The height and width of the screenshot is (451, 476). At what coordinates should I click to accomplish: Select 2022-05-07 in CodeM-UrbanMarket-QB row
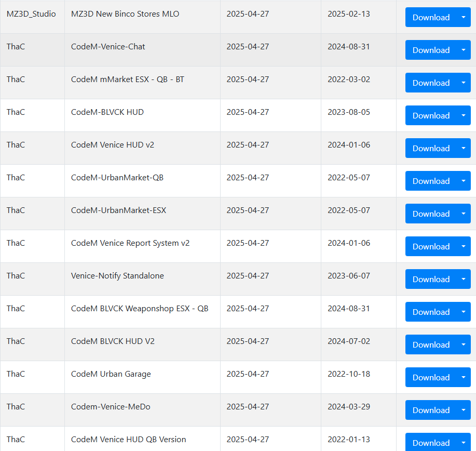[x=349, y=178]
